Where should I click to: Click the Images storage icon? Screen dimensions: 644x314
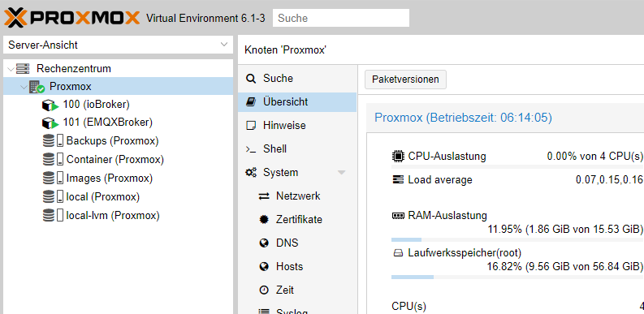pyautogui.click(x=53, y=179)
